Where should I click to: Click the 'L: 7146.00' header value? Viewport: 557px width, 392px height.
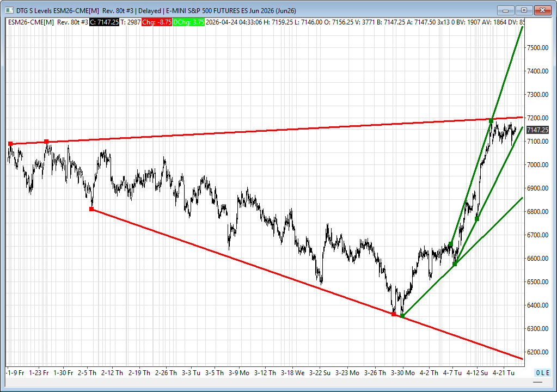coord(308,22)
